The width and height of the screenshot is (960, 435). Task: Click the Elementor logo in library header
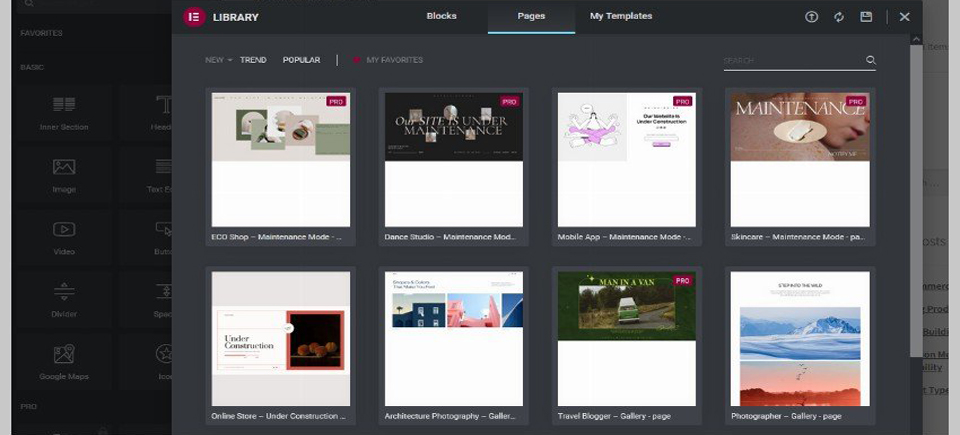tap(193, 17)
